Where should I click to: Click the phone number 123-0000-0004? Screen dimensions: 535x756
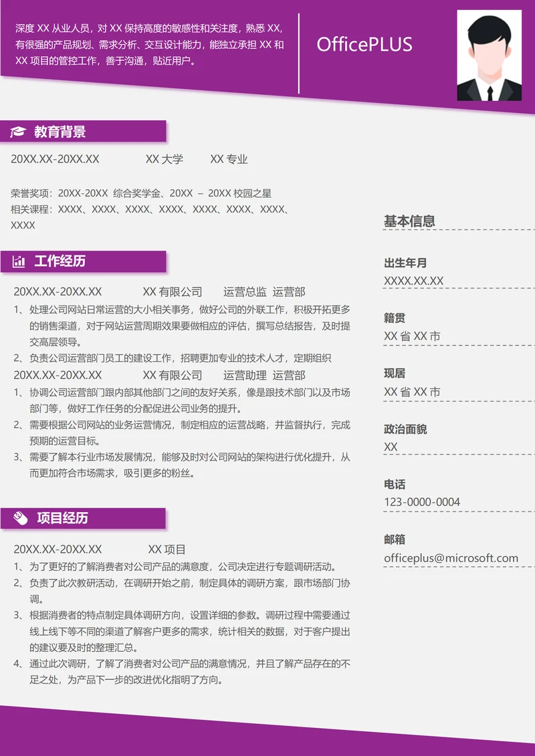tap(422, 502)
